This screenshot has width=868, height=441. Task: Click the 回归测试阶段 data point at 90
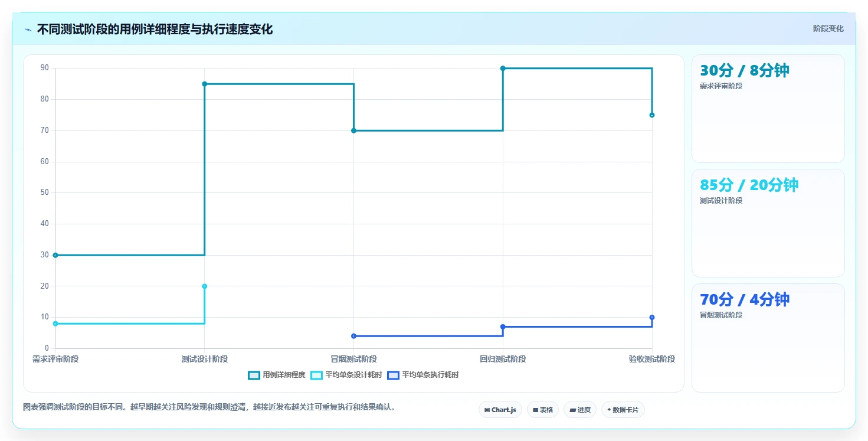tap(503, 68)
